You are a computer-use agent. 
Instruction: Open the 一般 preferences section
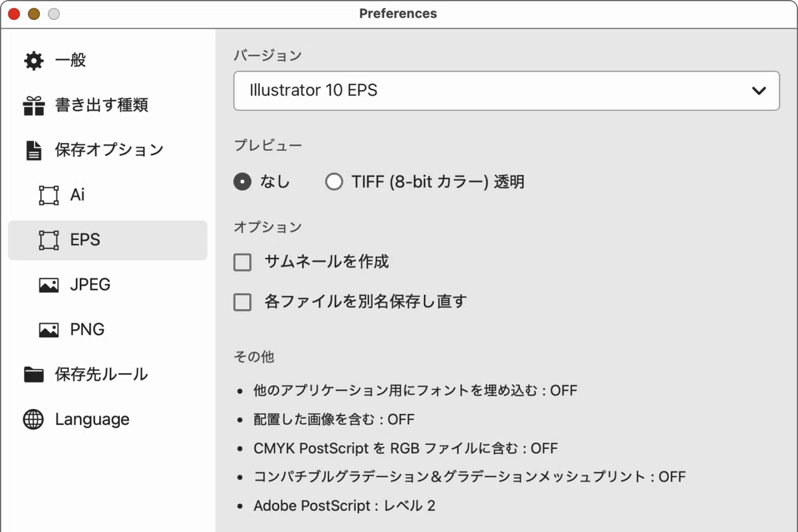click(x=108, y=61)
